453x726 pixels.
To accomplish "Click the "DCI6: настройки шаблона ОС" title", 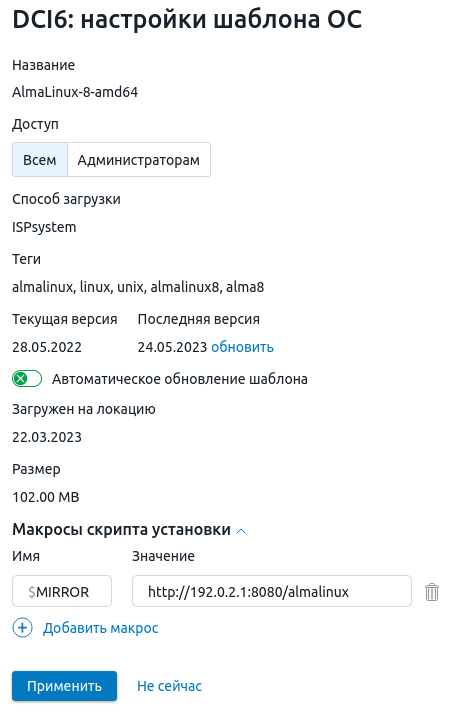I will [x=187, y=19].
